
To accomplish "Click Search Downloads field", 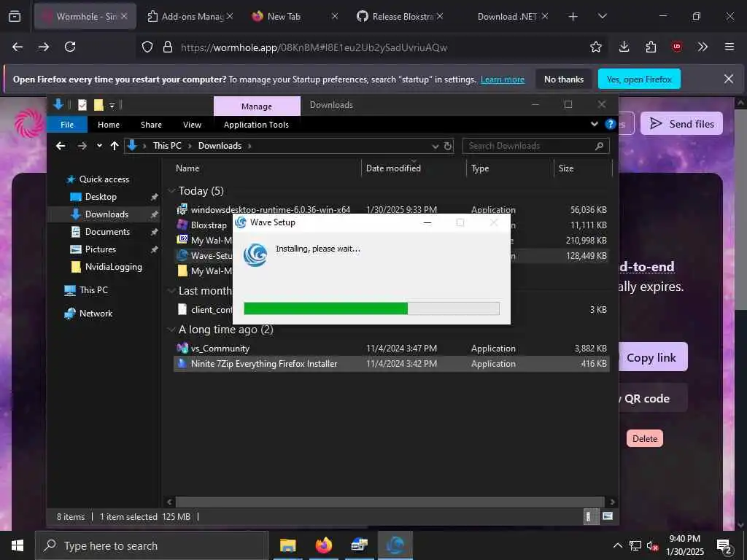I will 535,146.
